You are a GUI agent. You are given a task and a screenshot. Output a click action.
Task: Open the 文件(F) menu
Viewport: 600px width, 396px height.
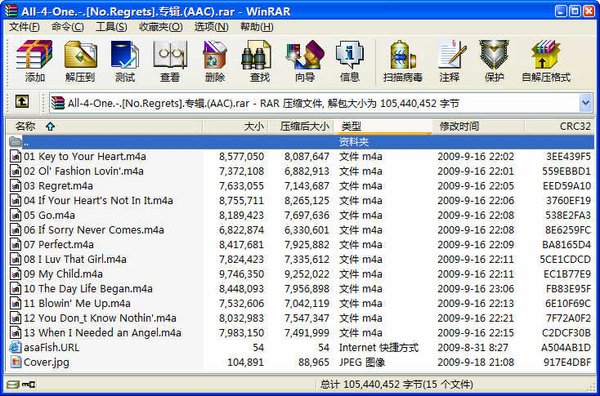click(24, 27)
